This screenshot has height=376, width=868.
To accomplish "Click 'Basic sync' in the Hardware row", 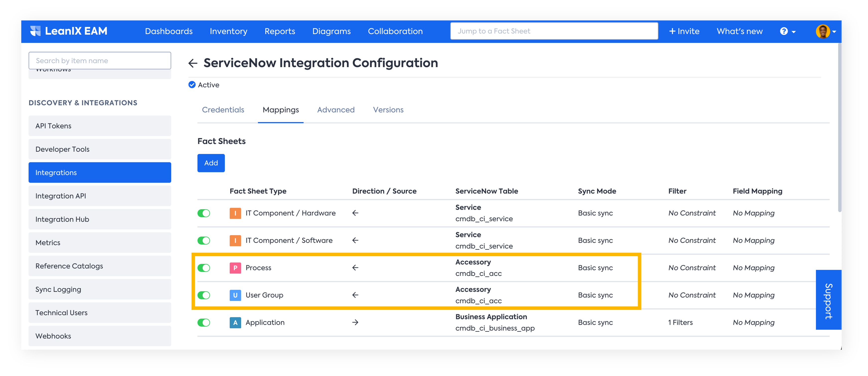I will point(595,213).
